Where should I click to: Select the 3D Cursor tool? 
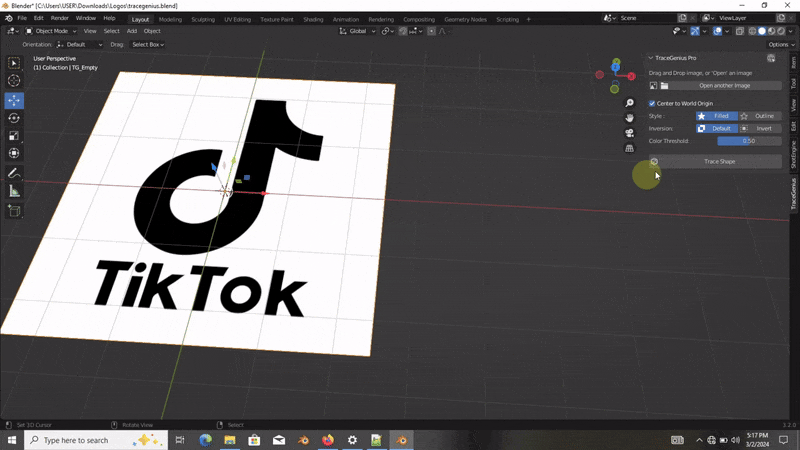pos(14,81)
